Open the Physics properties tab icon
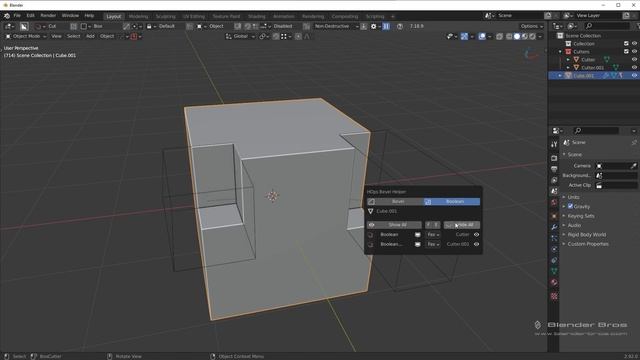This screenshot has height=360, width=640. coord(554,249)
